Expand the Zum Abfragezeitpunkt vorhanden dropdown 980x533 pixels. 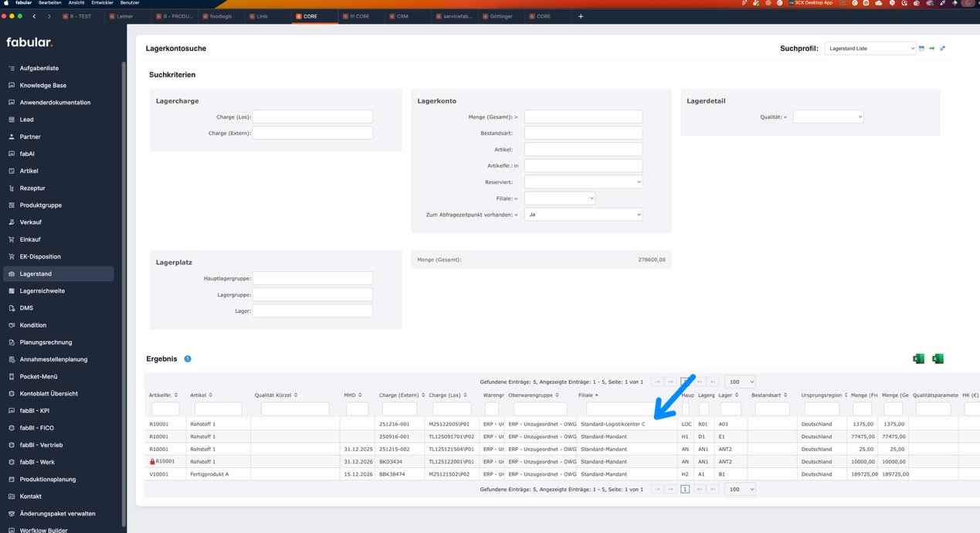click(x=583, y=215)
